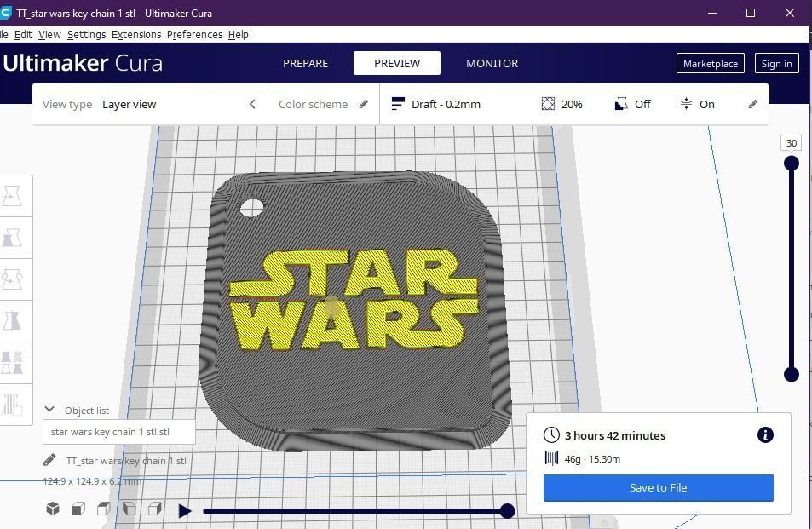This screenshot has height=529, width=812.
Task: Switch to top view cube icon
Action: (x=104, y=509)
